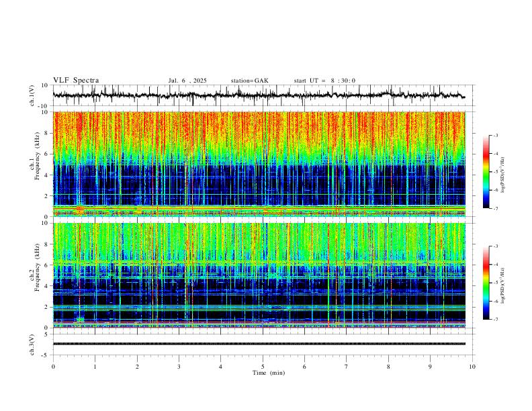Click the ch.2 spectrogram panel

(x=259, y=275)
